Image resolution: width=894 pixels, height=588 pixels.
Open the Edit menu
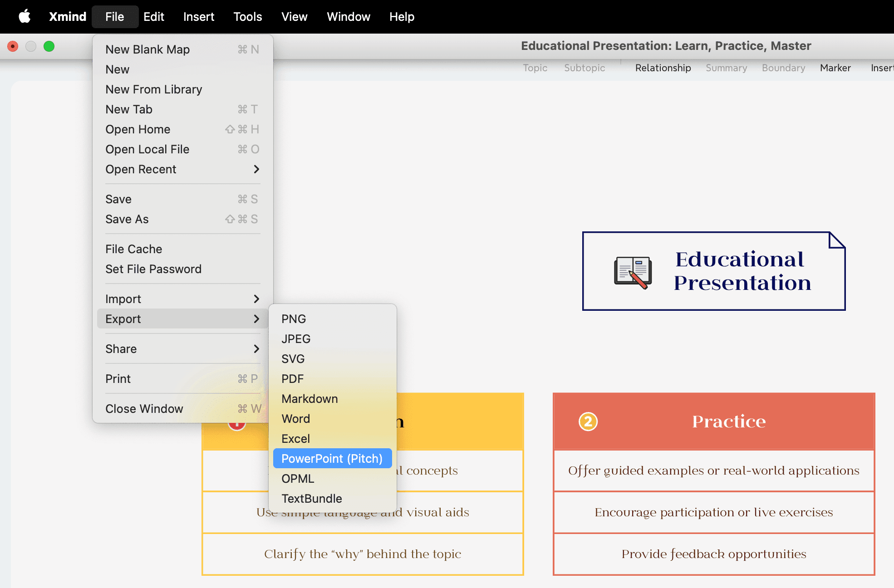pyautogui.click(x=154, y=16)
